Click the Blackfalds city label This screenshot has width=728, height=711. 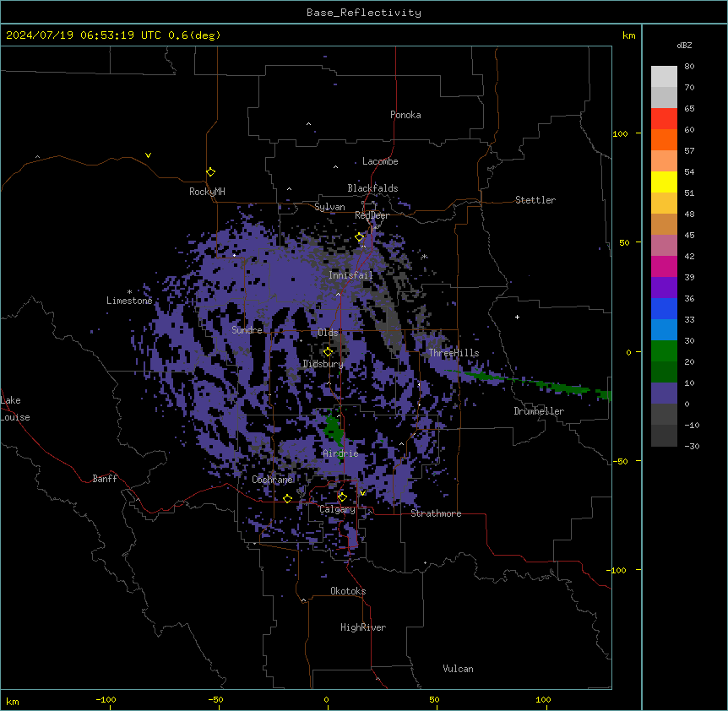pyautogui.click(x=372, y=188)
